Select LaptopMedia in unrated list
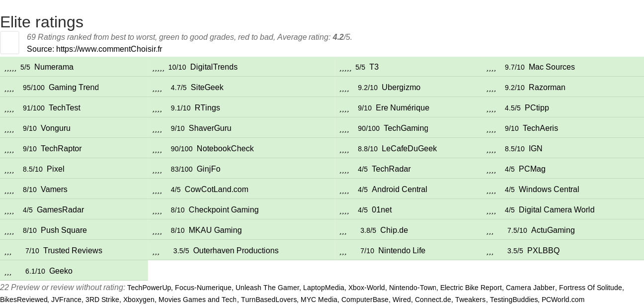The height and width of the screenshot is (305, 644). pyautogui.click(x=323, y=288)
